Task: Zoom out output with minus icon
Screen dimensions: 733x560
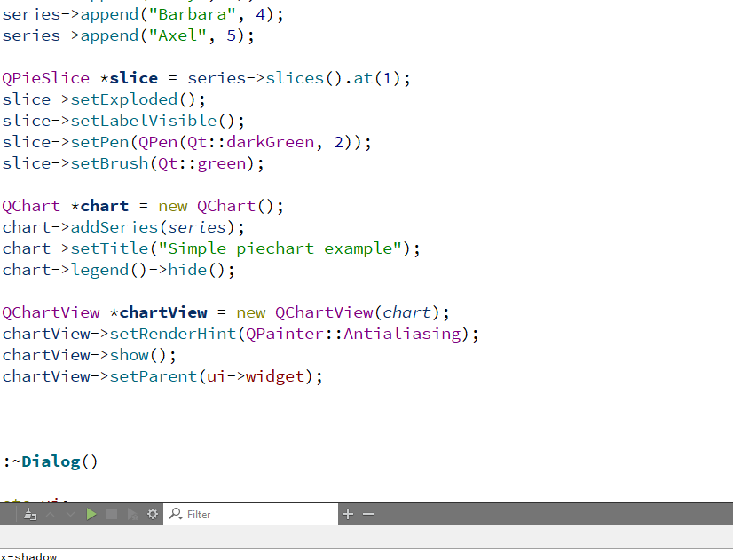Action: click(x=368, y=514)
